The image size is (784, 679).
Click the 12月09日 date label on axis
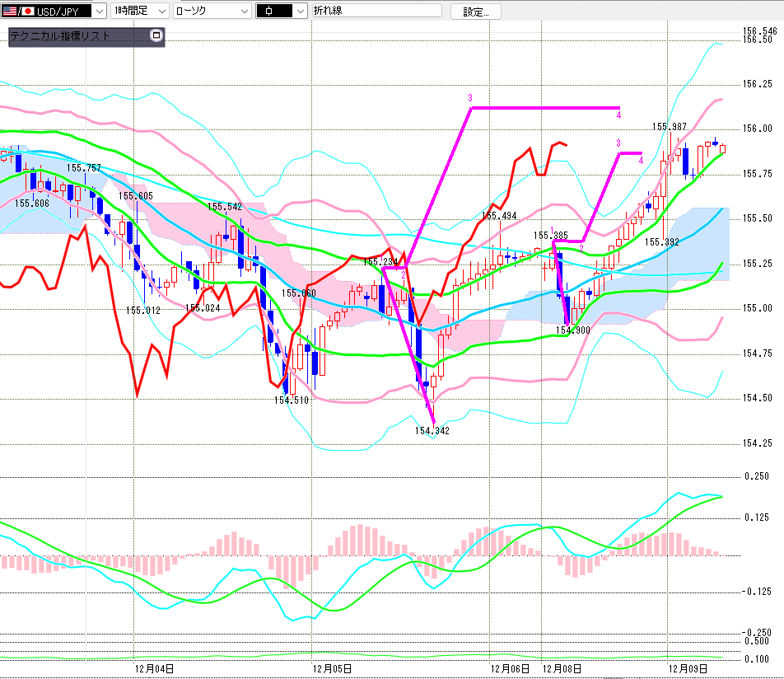coord(688,668)
